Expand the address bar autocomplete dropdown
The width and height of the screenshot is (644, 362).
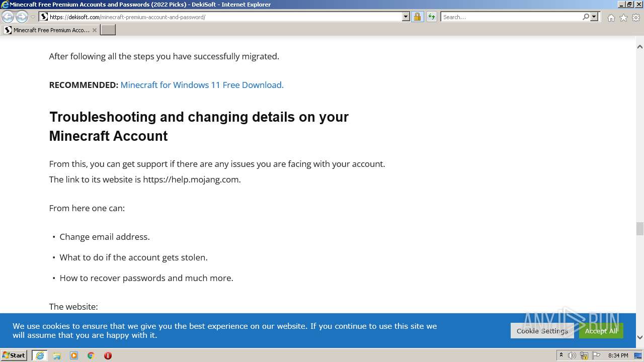(x=406, y=17)
